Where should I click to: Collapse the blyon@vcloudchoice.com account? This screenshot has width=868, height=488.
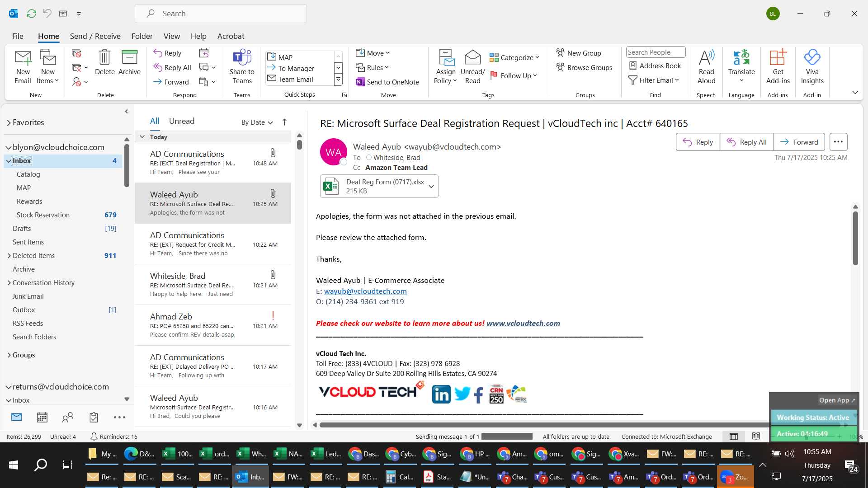[x=9, y=147]
